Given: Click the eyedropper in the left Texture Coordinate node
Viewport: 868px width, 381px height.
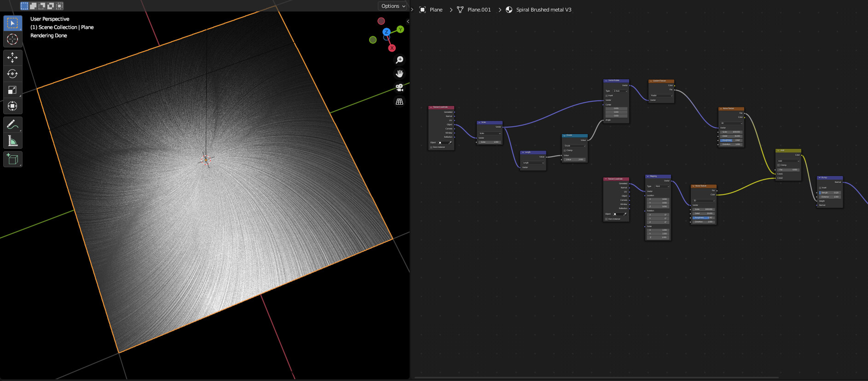Looking at the screenshot, I should click(450, 142).
